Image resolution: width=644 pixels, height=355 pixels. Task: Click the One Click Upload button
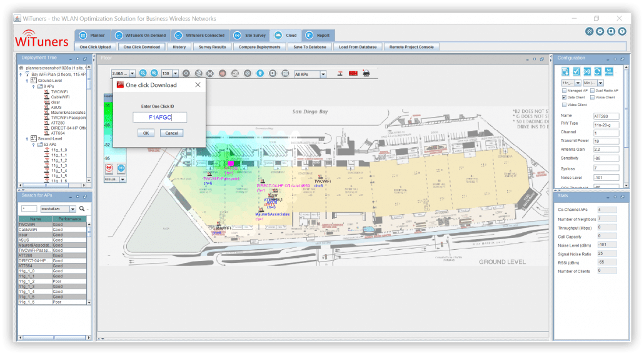(95, 47)
